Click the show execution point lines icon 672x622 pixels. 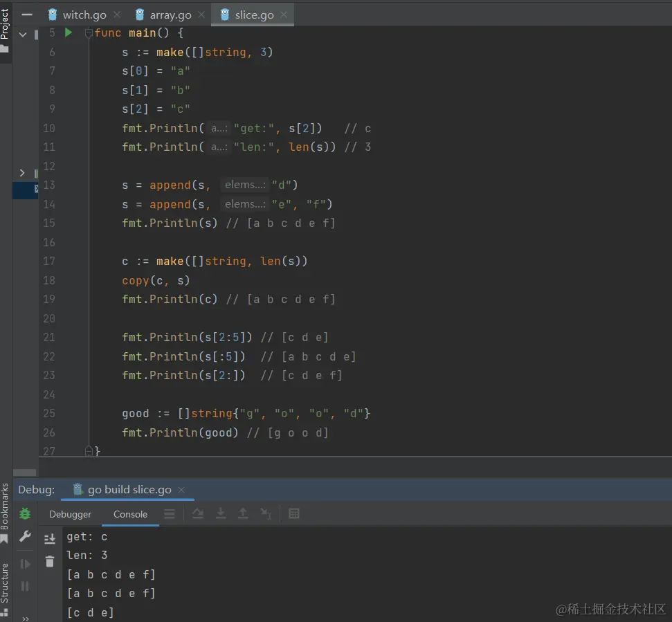click(x=170, y=513)
